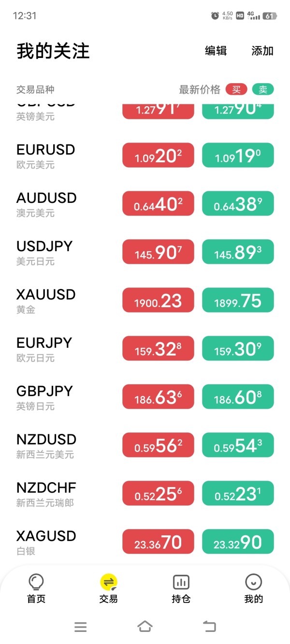This screenshot has height=644, width=290.
Task: Tap the alarm icon in status bar
Action: click(215, 16)
